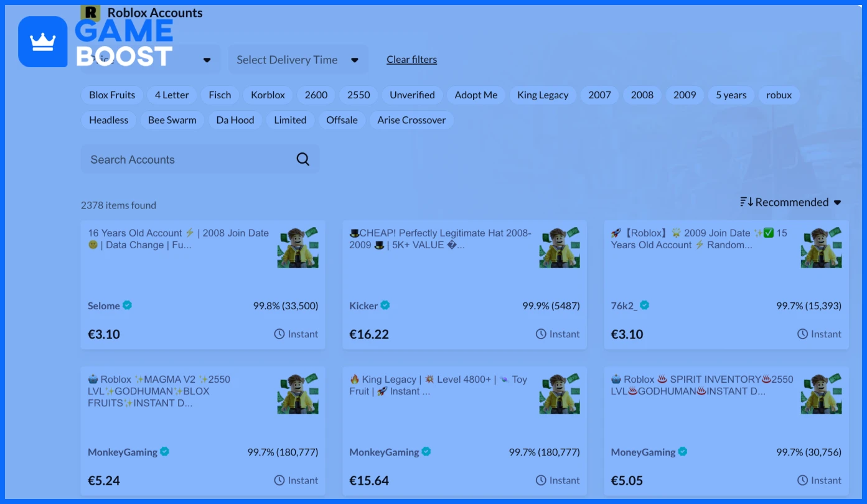Image resolution: width=867 pixels, height=504 pixels.
Task: Click the sort icon beside Recommended
Action: coord(746,202)
